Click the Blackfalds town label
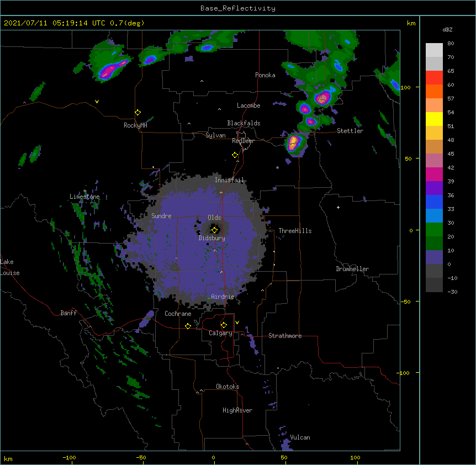This screenshot has width=476, height=465. (x=244, y=123)
